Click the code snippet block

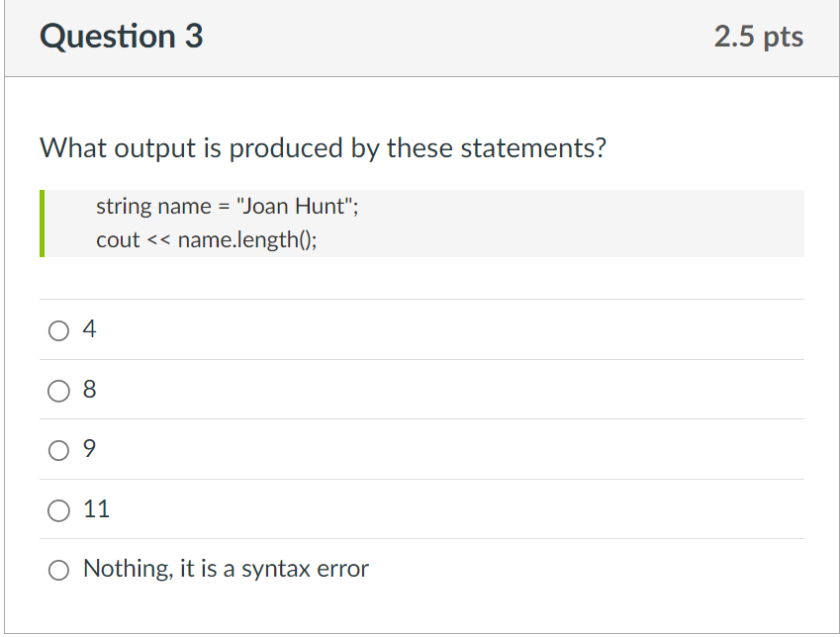[422, 224]
